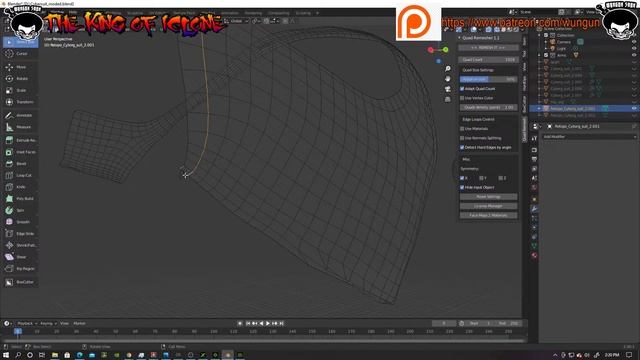Open Windows taskbar search

click(x=18, y=355)
